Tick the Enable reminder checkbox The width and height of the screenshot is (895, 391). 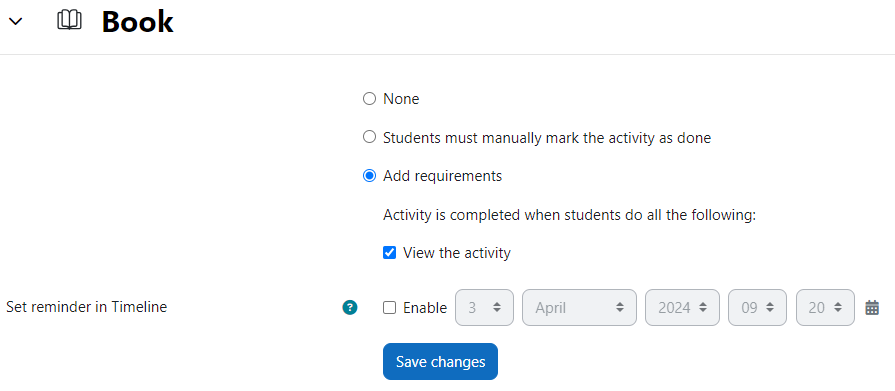[389, 308]
